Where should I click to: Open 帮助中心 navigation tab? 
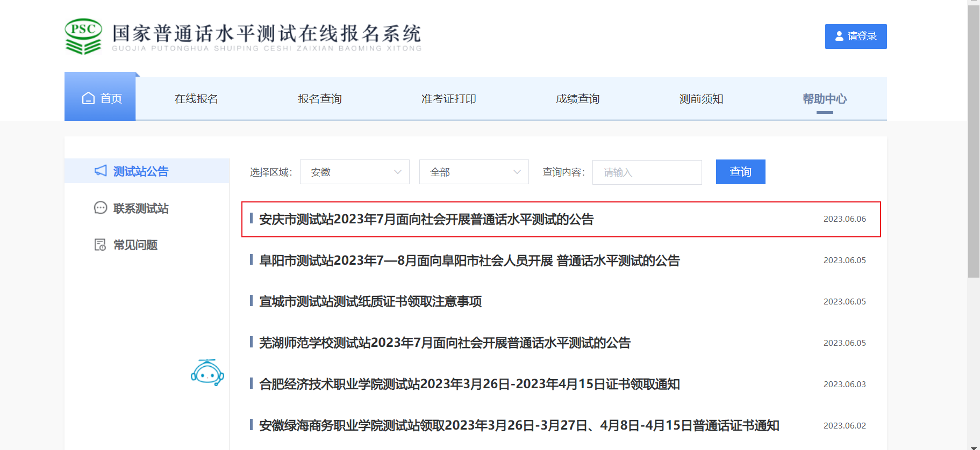tap(825, 99)
